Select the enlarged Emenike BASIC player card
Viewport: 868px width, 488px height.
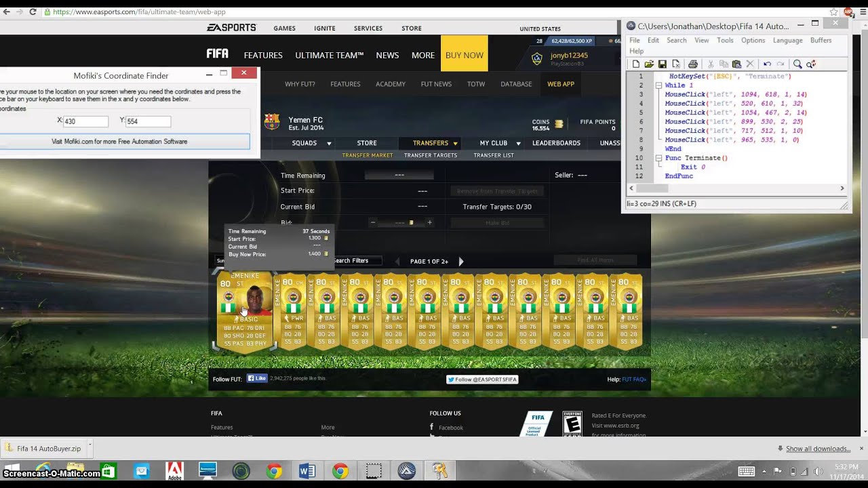[245, 312]
